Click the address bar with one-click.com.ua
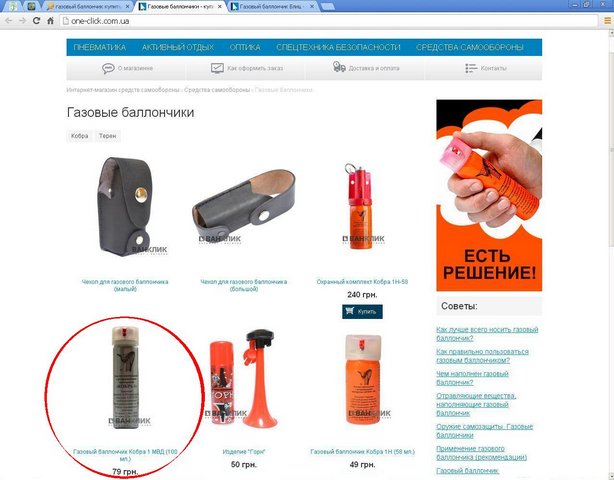This screenshot has height=480, width=614. tap(329, 21)
